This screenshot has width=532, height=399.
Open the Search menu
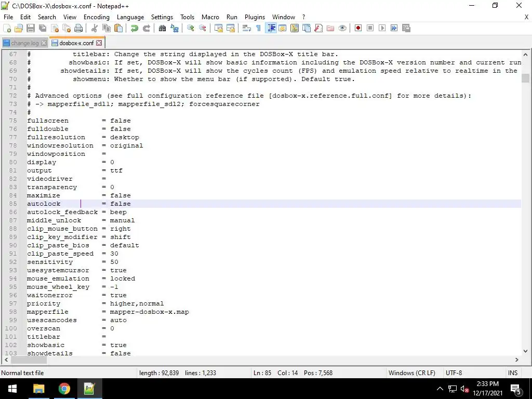[x=47, y=17]
